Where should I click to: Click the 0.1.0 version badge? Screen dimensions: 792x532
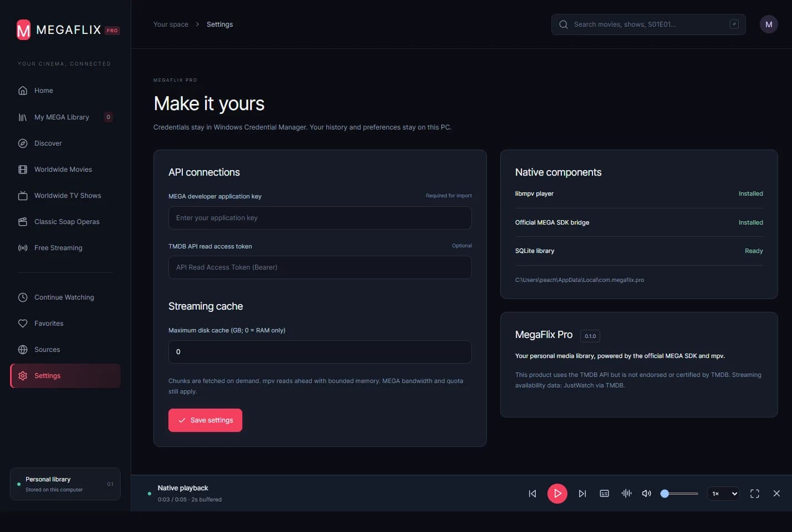coord(590,336)
